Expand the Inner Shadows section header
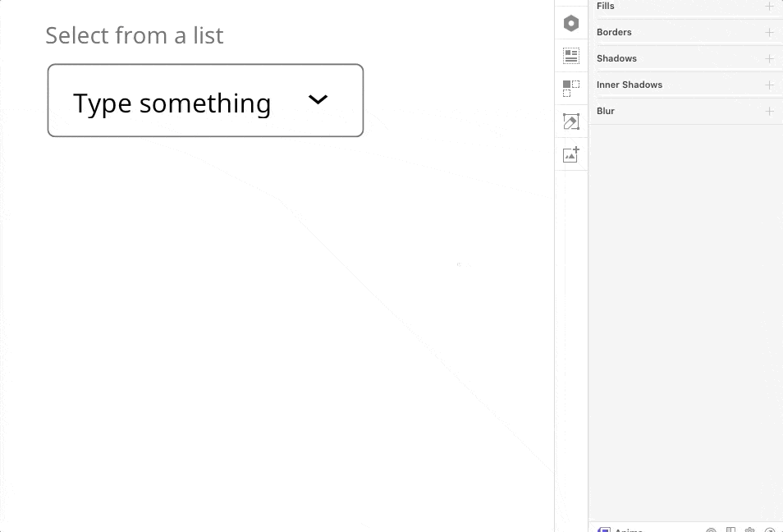 click(630, 85)
